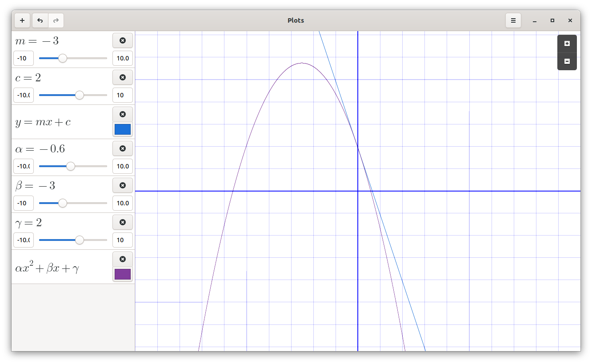Image resolution: width=592 pixels, height=364 pixels.
Task: Zoom in on the graph
Action: [x=567, y=44]
